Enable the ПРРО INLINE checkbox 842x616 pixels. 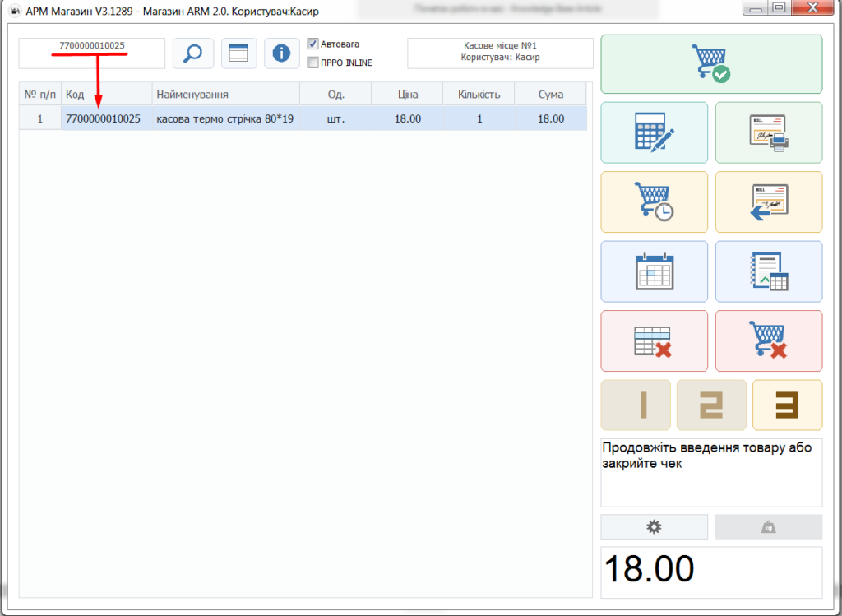tap(312, 63)
